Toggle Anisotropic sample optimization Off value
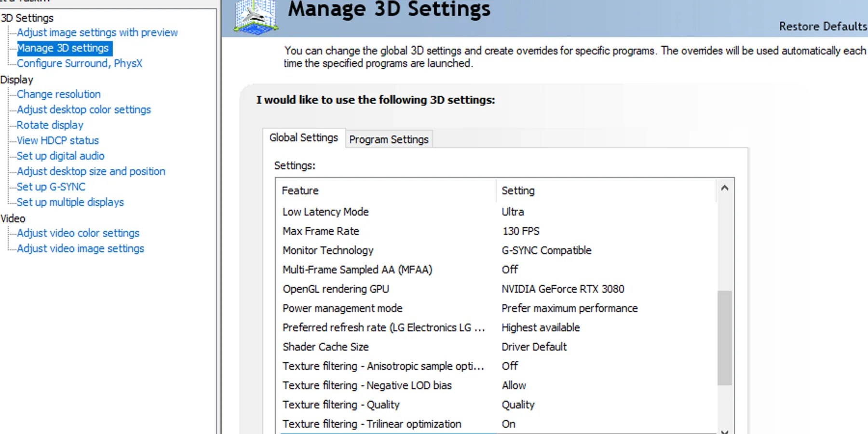 coord(510,366)
